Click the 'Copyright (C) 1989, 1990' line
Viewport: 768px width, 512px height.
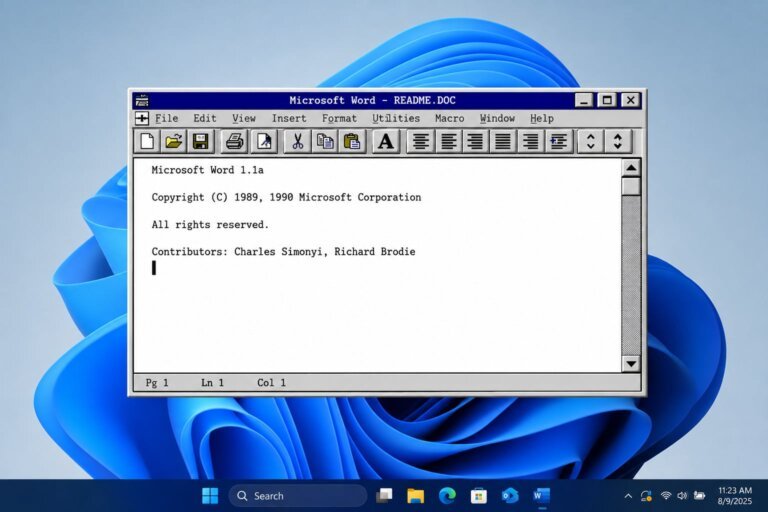[286, 197]
